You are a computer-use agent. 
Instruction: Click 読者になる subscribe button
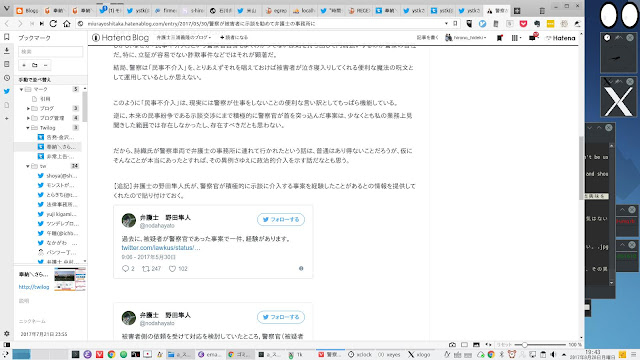click(234, 37)
